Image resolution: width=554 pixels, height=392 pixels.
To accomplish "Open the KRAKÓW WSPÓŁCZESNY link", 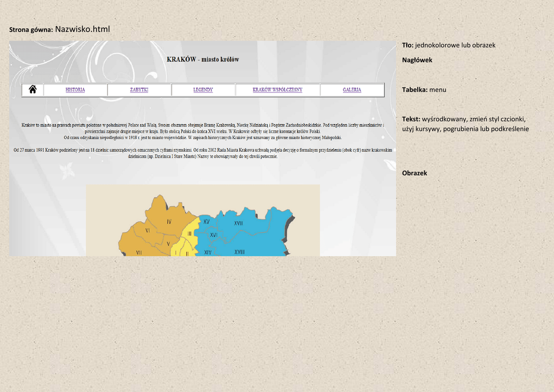I will point(277,90).
